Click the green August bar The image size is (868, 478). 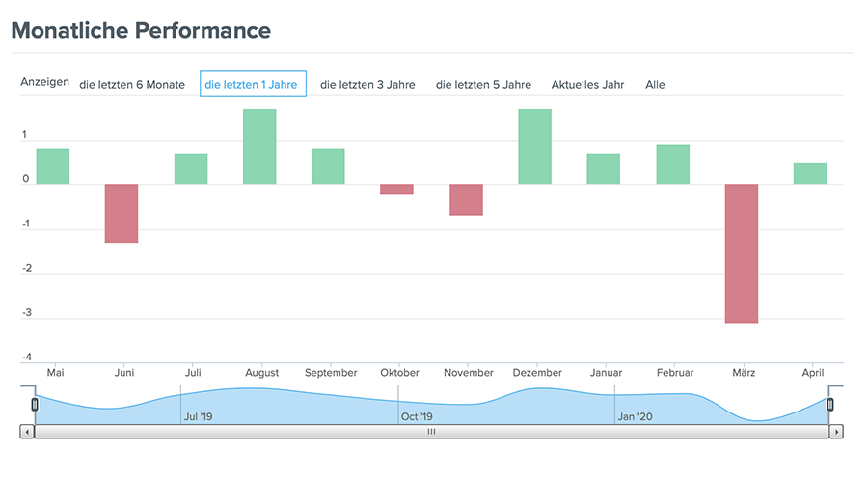259,146
